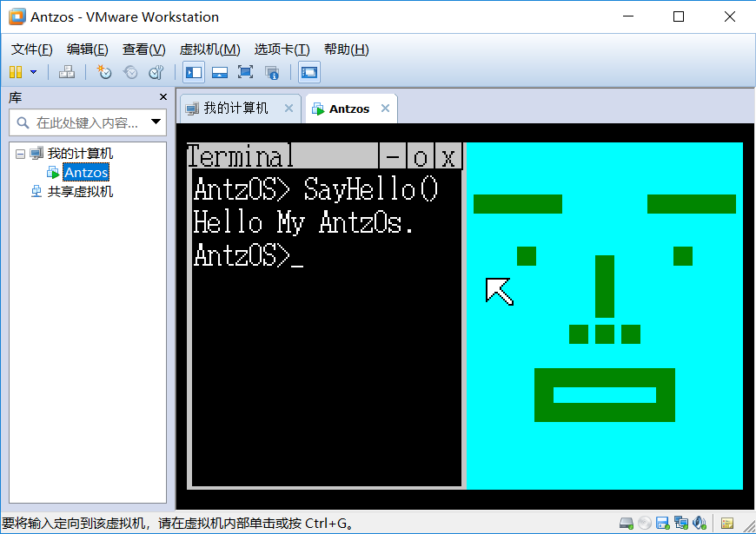The height and width of the screenshot is (534, 756).
Task: Close the 我的计算机 tab
Action: click(x=288, y=108)
